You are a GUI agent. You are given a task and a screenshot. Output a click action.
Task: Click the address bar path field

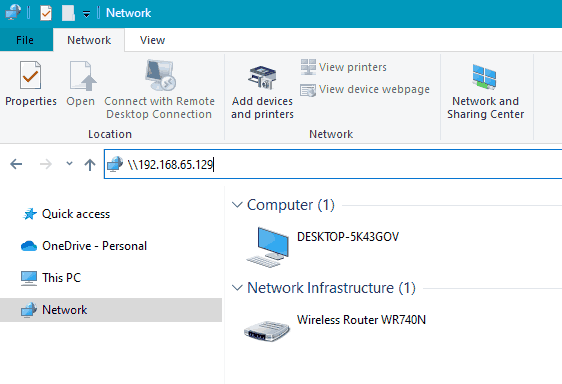pos(333,164)
